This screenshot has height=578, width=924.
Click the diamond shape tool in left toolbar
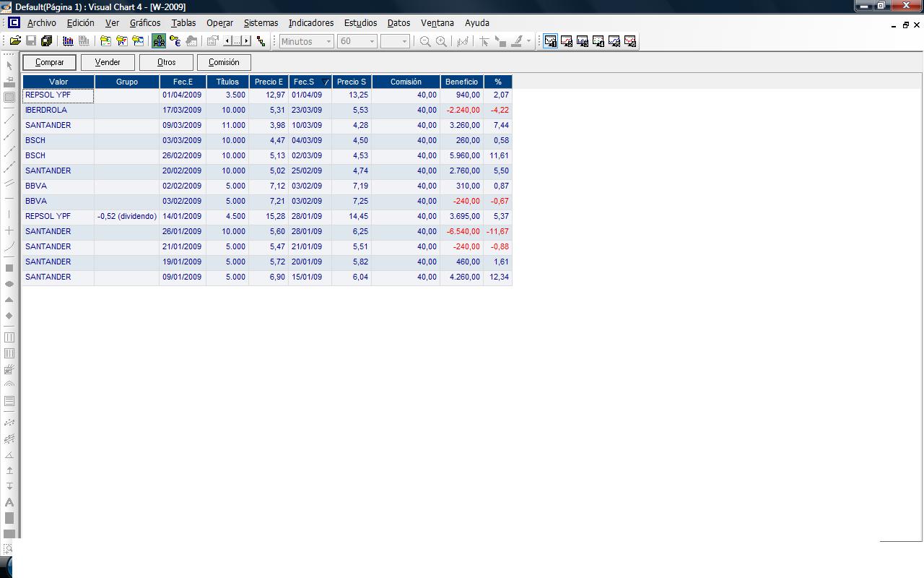tap(9, 316)
